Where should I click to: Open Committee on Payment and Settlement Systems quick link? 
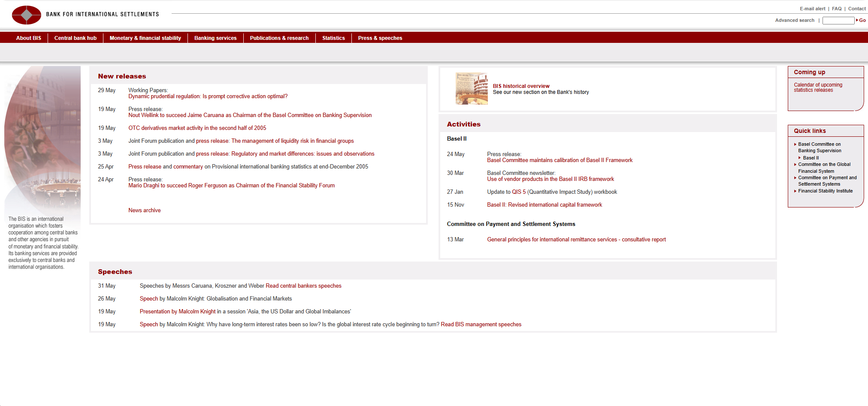point(827,181)
